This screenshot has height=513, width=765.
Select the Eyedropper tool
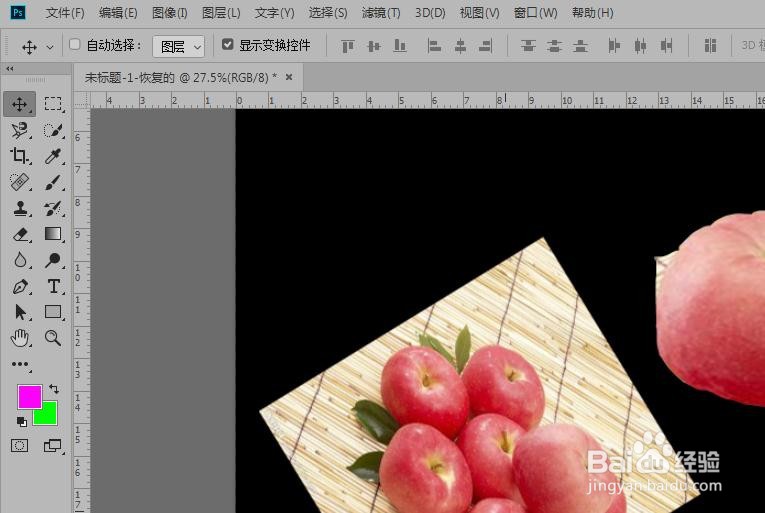[x=53, y=156]
